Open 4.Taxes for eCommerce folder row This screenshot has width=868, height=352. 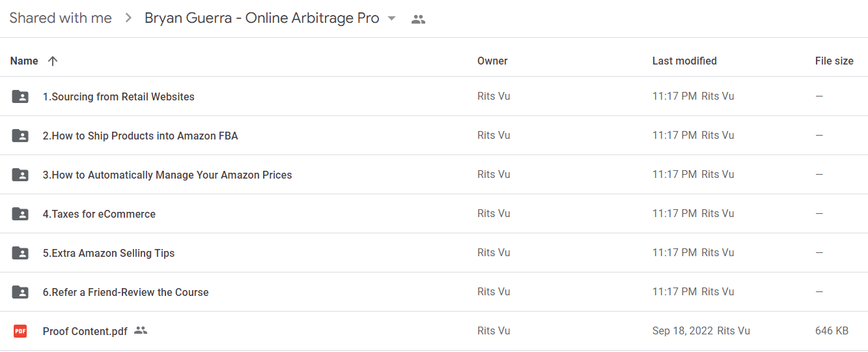tap(434, 214)
